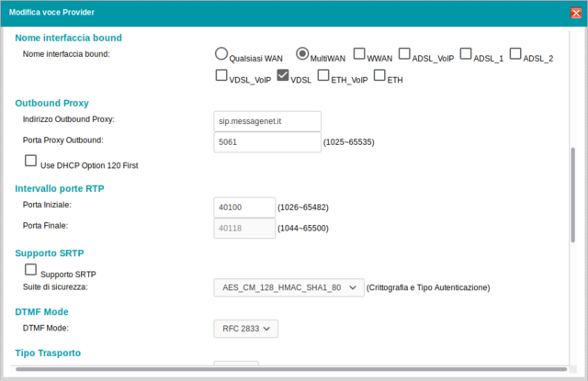588x381 pixels.
Task: Click the Indirizzo Outbound Proxy field
Action: [x=267, y=121]
